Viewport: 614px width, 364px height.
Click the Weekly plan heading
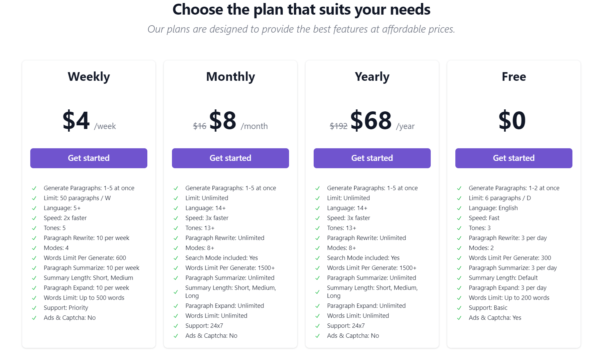(x=89, y=77)
